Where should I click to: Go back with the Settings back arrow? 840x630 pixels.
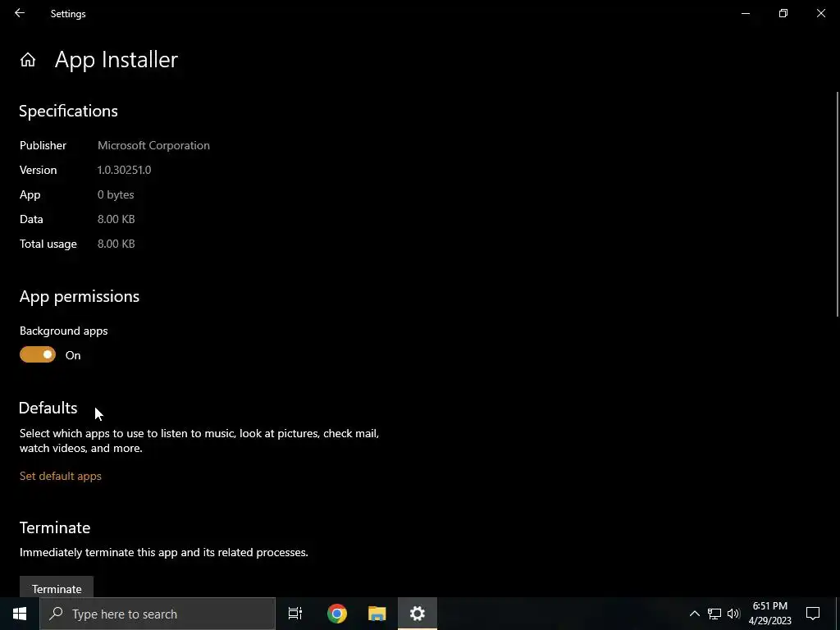[x=20, y=13]
